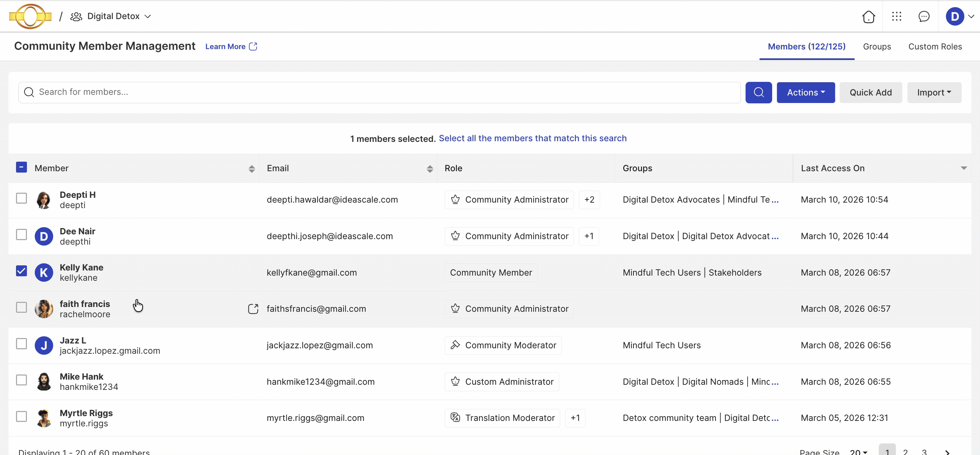
Task: Open the Actions dropdown
Action: [806, 92]
